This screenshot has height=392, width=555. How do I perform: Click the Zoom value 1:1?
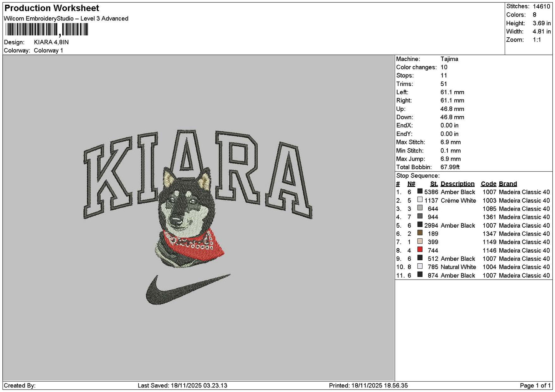tap(537, 40)
